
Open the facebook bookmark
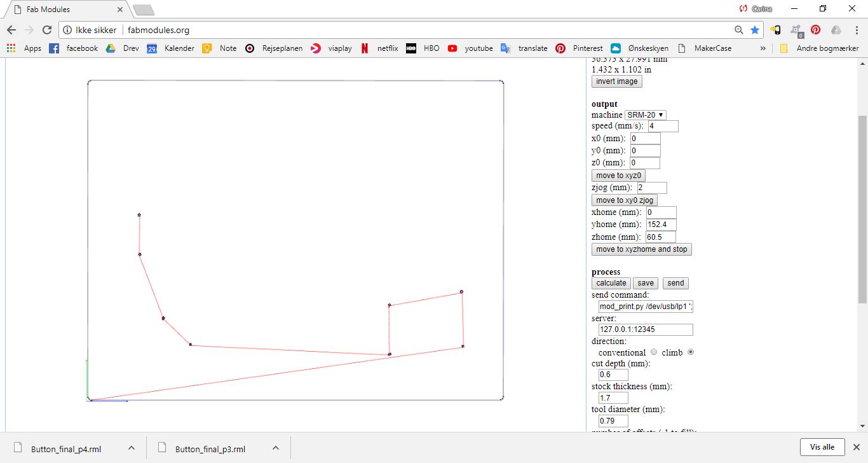[74, 48]
